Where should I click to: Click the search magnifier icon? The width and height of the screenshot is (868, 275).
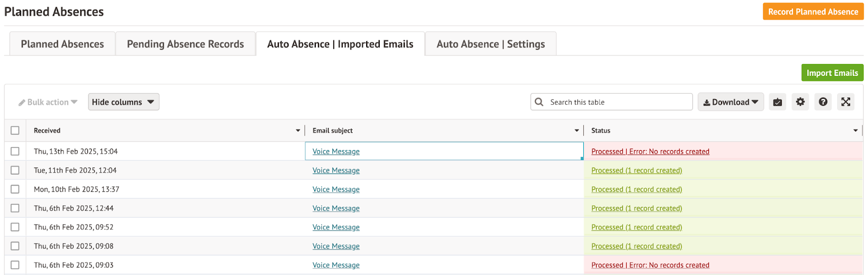pyautogui.click(x=539, y=102)
